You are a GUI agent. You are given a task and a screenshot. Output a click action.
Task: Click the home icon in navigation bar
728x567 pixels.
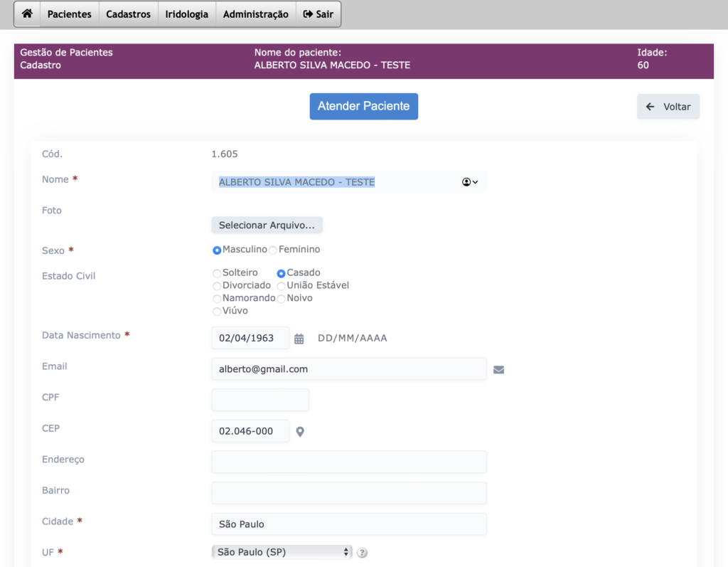pos(27,14)
